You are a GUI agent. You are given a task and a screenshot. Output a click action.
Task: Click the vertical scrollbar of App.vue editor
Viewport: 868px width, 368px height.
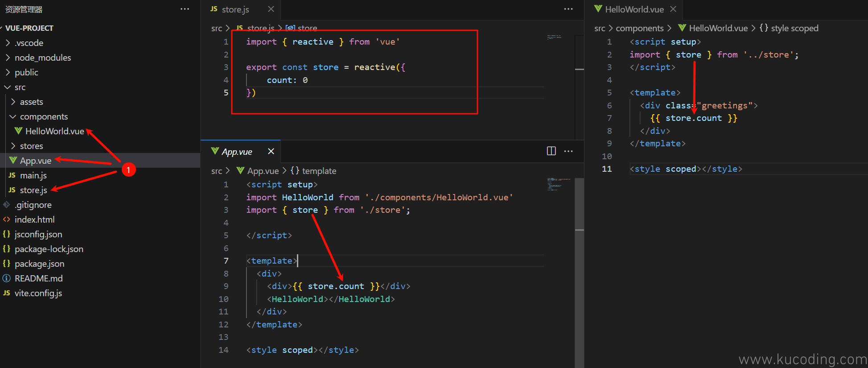click(x=580, y=272)
